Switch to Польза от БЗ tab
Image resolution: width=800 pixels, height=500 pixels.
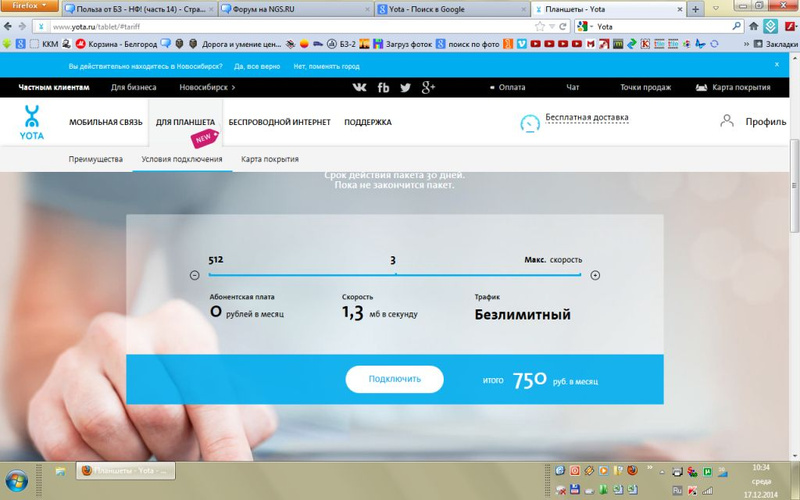click(x=139, y=9)
